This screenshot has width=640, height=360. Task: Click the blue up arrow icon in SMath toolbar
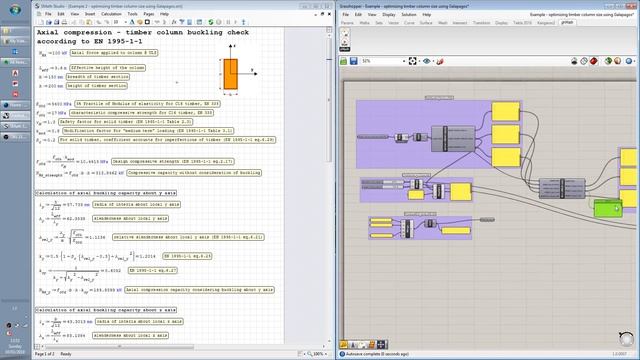[244, 22]
